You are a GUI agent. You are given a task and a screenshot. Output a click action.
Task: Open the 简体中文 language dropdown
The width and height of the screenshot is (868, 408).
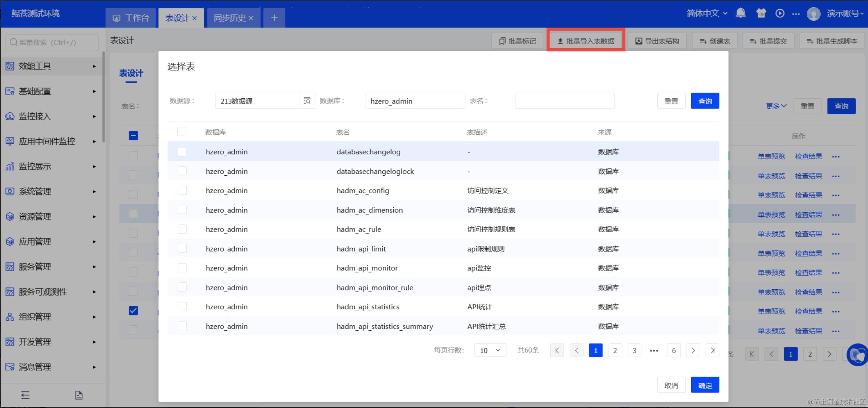[707, 13]
